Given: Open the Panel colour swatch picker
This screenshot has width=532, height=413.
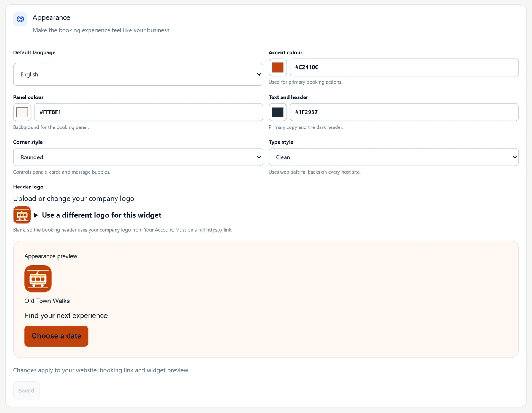Looking at the screenshot, I should (x=22, y=112).
